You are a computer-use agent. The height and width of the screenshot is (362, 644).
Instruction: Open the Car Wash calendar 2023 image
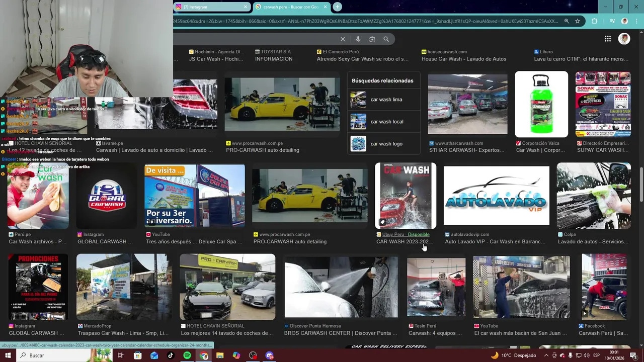(406, 196)
